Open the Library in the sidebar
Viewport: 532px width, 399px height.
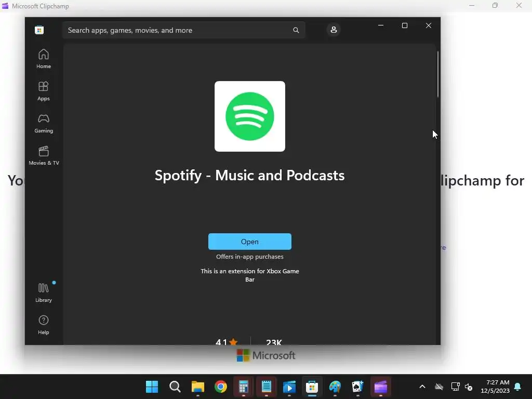pyautogui.click(x=44, y=292)
